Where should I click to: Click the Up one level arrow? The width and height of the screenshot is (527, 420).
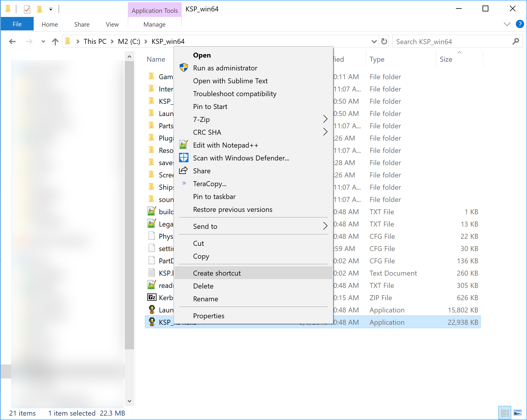[x=55, y=42]
